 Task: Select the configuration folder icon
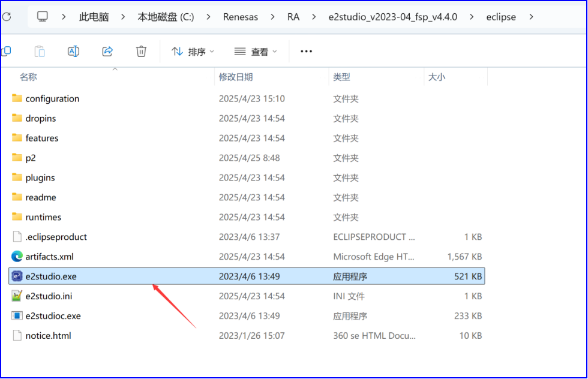(17, 98)
